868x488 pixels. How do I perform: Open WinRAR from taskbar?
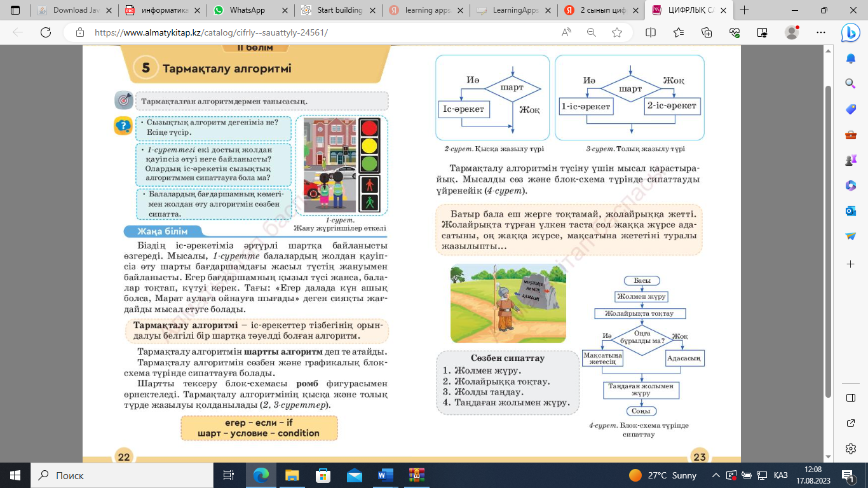tap(416, 475)
